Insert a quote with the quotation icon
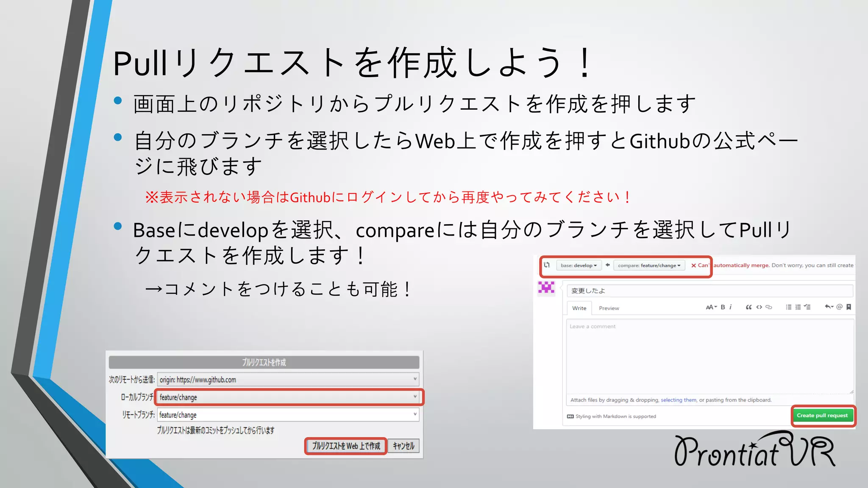The image size is (868, 488). pyautogui.click(x=748, y=307)
